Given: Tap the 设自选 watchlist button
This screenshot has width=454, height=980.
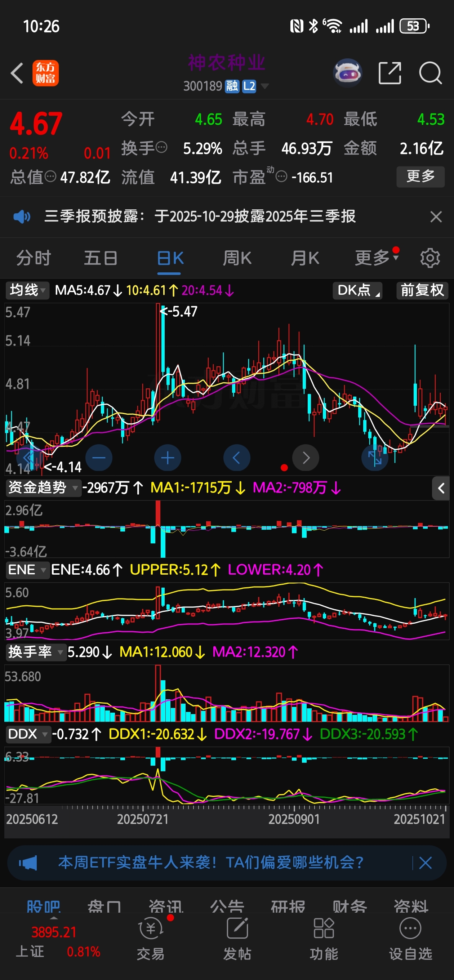Looking at the screenshot, I should [411, 939].
